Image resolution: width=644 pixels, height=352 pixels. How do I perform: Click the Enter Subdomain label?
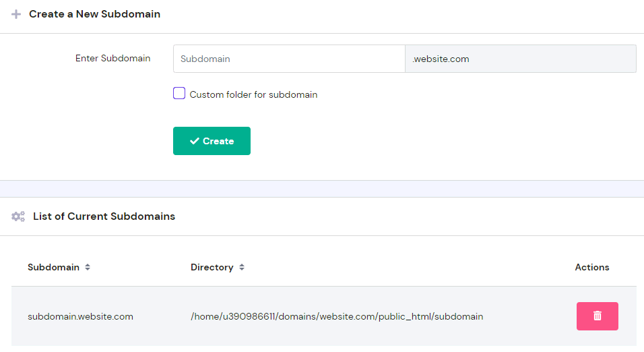point(113,59)
